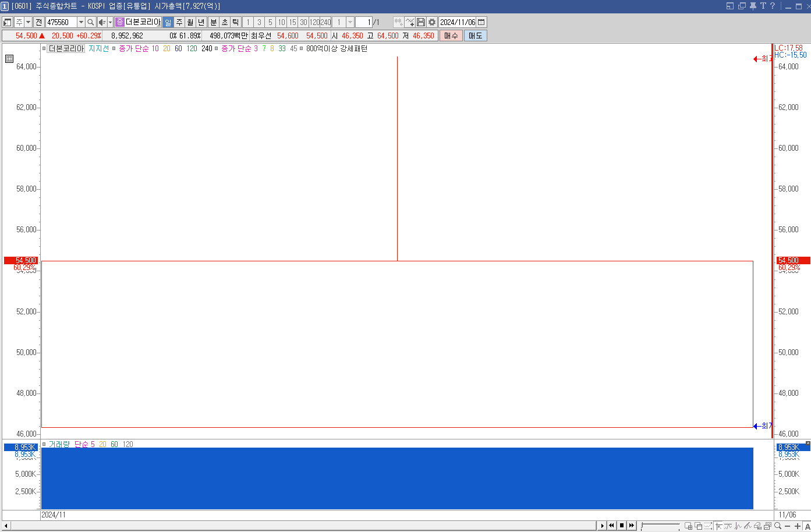Search stock with the magnifier icon

point(91,22)
